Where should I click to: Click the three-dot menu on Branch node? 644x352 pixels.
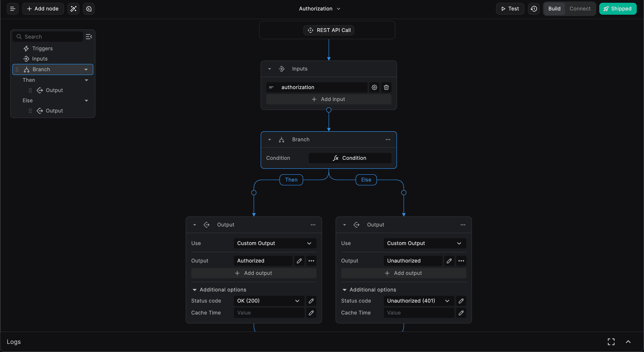tap(388, 140)
